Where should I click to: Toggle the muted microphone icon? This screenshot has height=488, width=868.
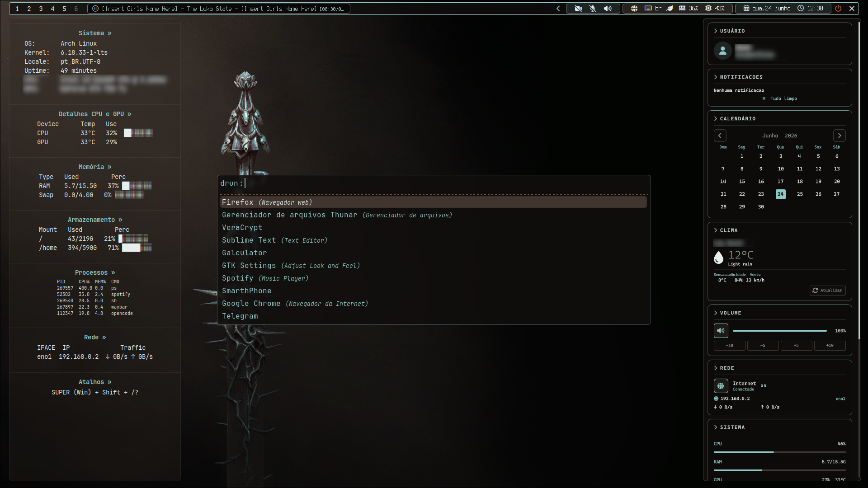pyautogui.click(x=593, y=9)
